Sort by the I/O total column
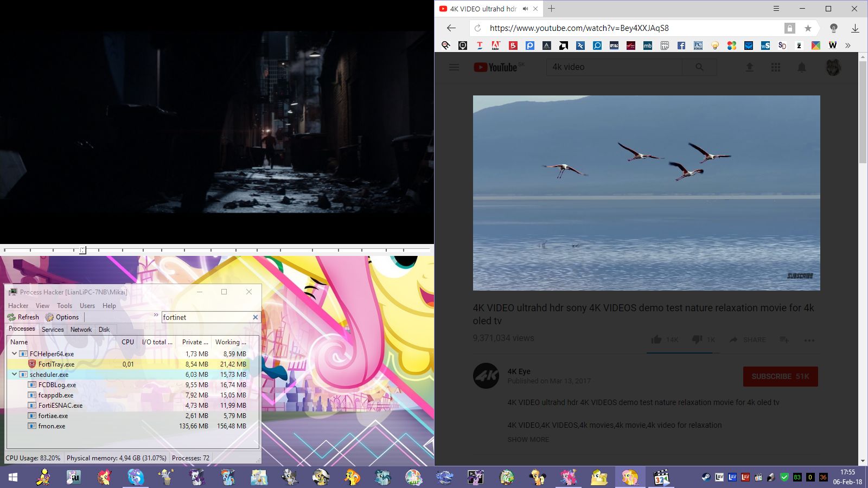Viewport: 868px width, 488px height. pos(157,342)
